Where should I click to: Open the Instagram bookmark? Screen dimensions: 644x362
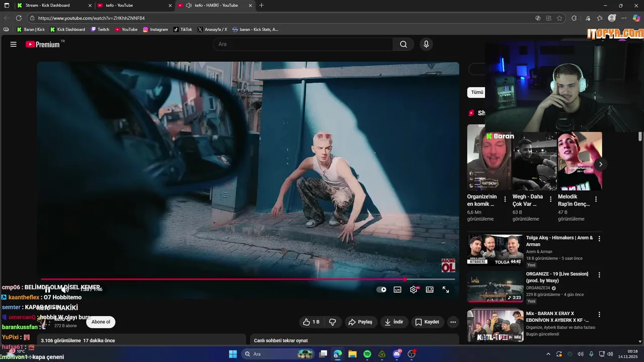[155, 29]
